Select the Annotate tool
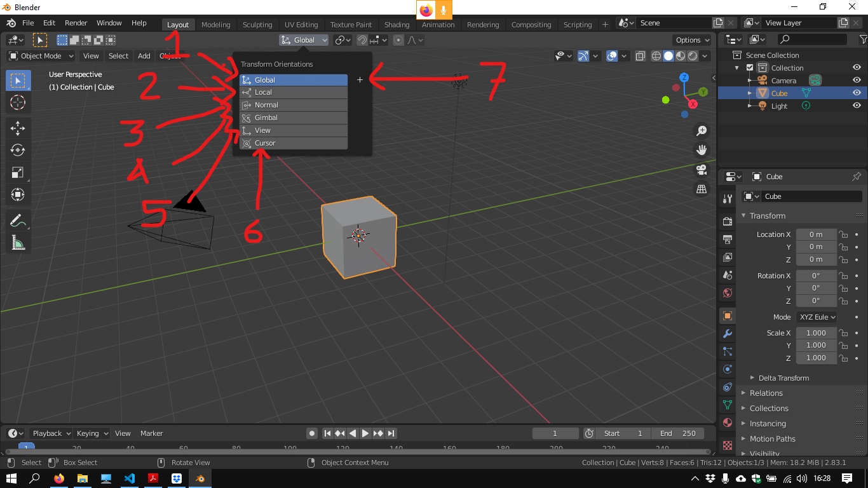868x488 pixels. pyautogui.click(x=18, y=220)
